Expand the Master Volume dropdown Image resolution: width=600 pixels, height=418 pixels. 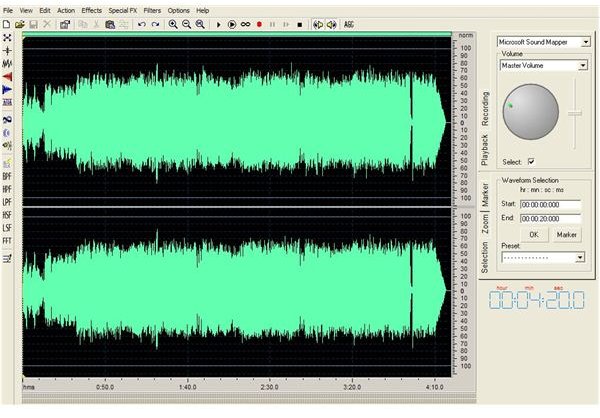coord(583,65)
